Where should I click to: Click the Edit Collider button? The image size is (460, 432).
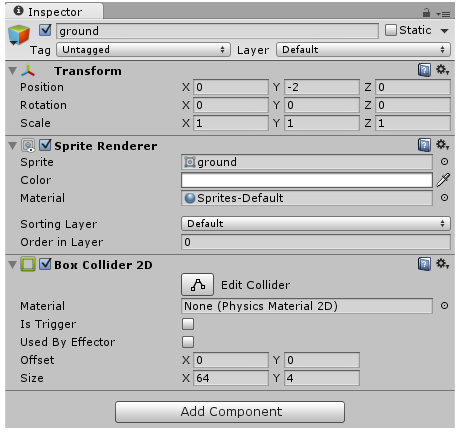coord(197,285)
